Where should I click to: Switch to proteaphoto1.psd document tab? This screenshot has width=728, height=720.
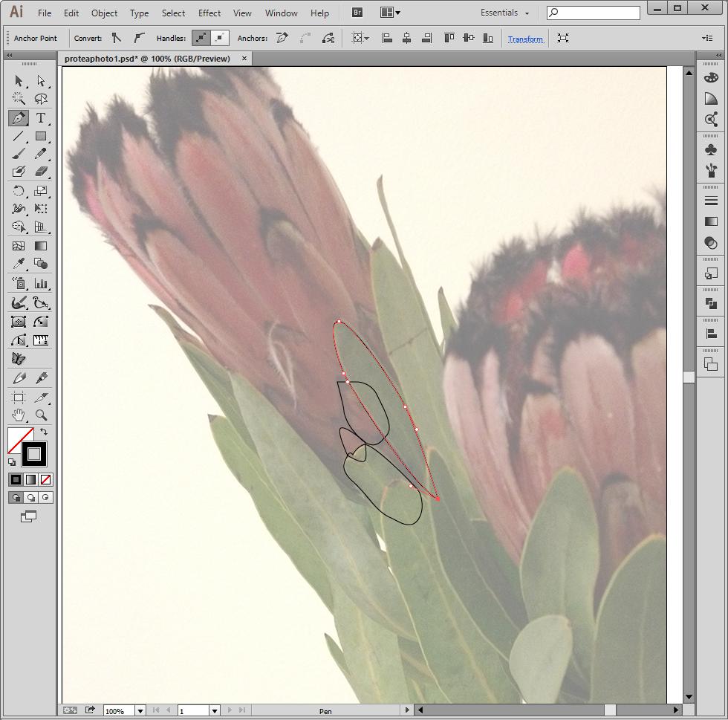click(x=148, y=59)
